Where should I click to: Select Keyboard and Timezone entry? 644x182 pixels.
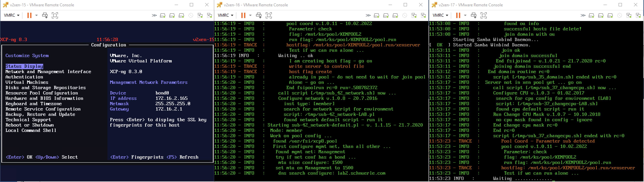[33, 104]
